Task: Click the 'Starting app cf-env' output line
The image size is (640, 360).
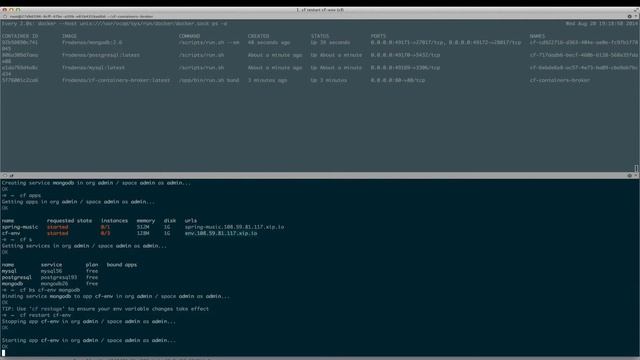Action: [89, 340]
